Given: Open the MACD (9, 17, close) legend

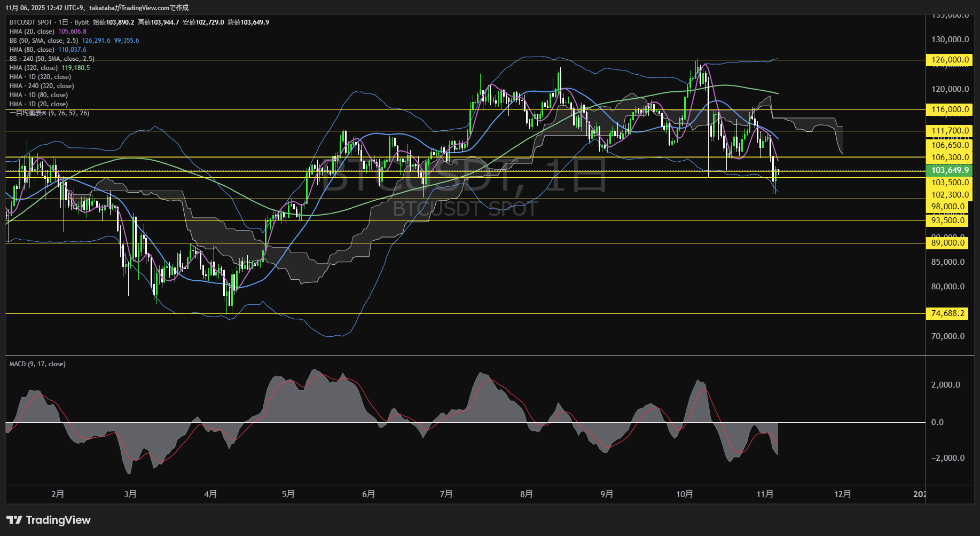Looking at the screenshot, I should [37, 364].
